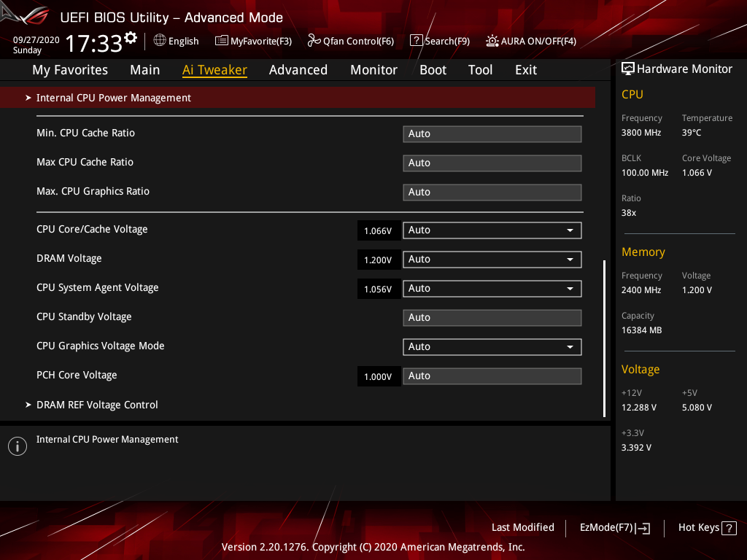
Task: Expand Internal CPU Power Management submenu
Action: 298,98
